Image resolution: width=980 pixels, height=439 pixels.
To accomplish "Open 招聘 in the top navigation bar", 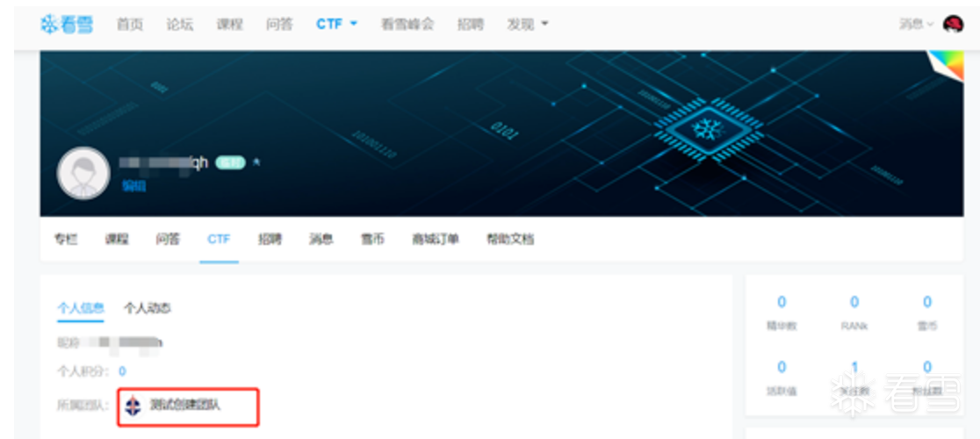I will (x=470, y=25).
